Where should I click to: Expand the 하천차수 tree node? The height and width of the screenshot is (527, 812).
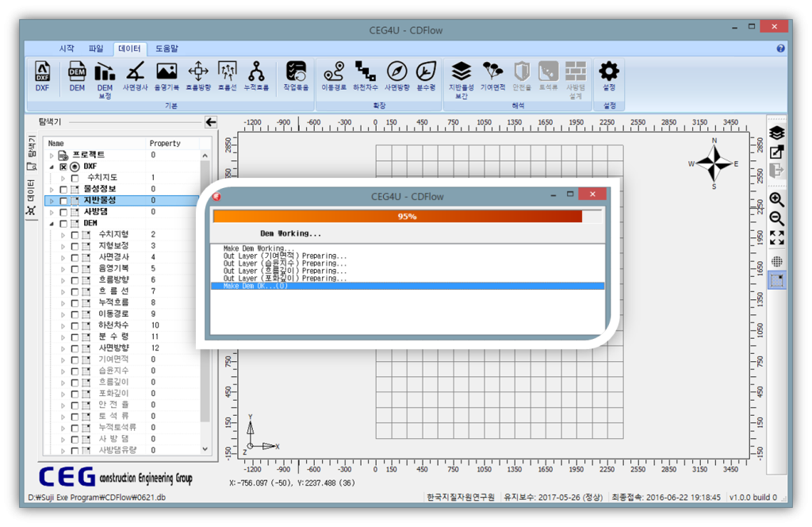pos(63,326)
